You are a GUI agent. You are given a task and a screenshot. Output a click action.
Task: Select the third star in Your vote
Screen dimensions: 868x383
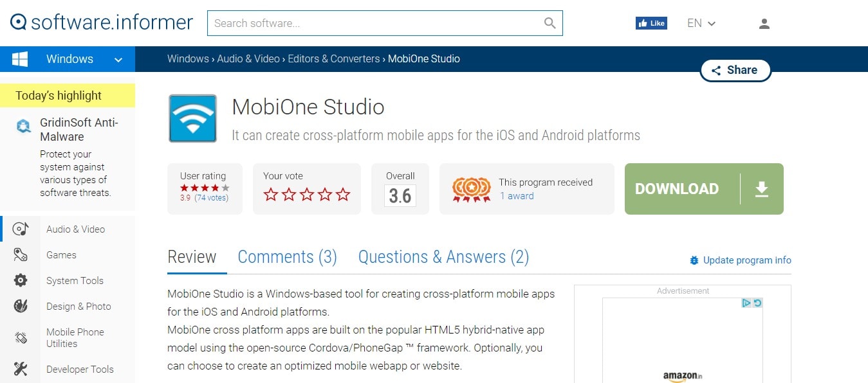click(307, 194)
